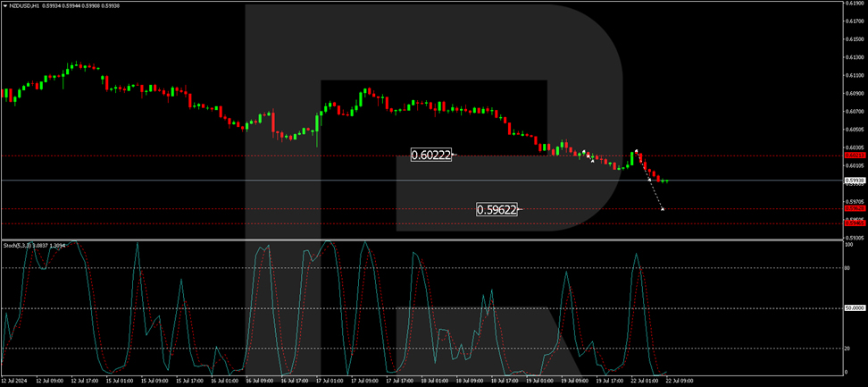Select the 0.59622 target price label box
Image resolution: width=868 pixels, height=387 pixels.
(x=497, y=210)
